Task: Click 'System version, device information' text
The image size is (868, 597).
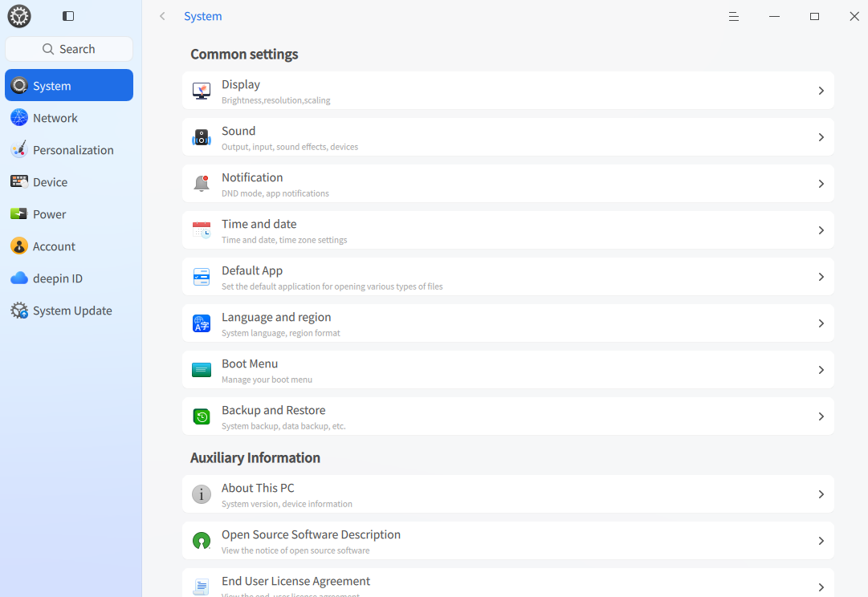Action: [x=287, y=504]
